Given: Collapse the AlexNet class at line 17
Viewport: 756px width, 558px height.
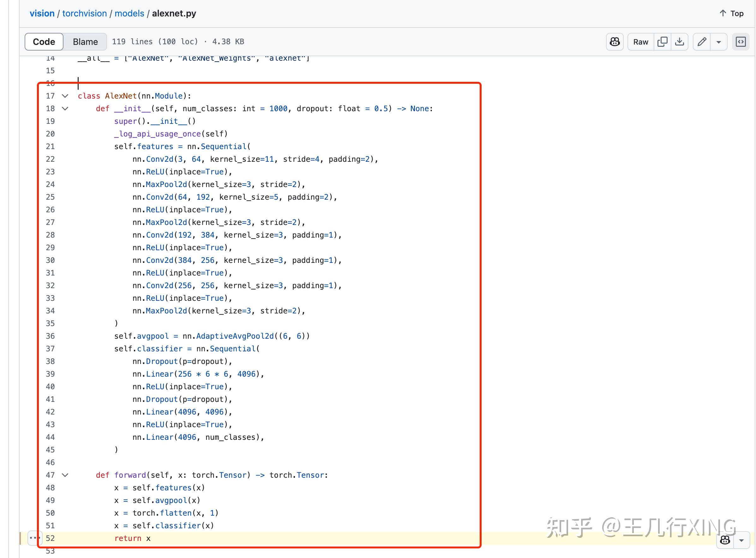Looking at the screenshot, I should coord(65,96).
